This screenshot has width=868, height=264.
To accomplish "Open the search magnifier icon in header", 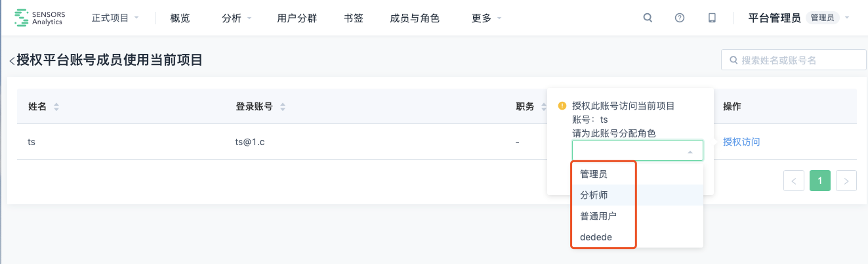I will [x=648, y=18].
